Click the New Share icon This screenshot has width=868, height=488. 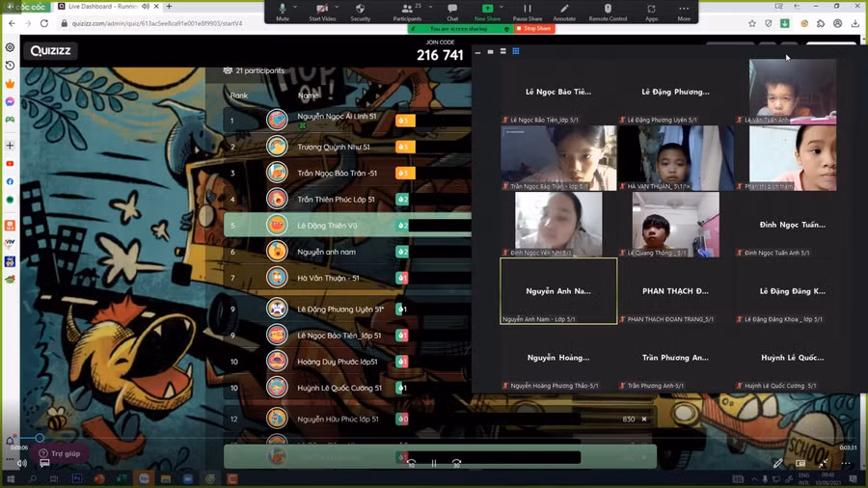coord(487,9)
